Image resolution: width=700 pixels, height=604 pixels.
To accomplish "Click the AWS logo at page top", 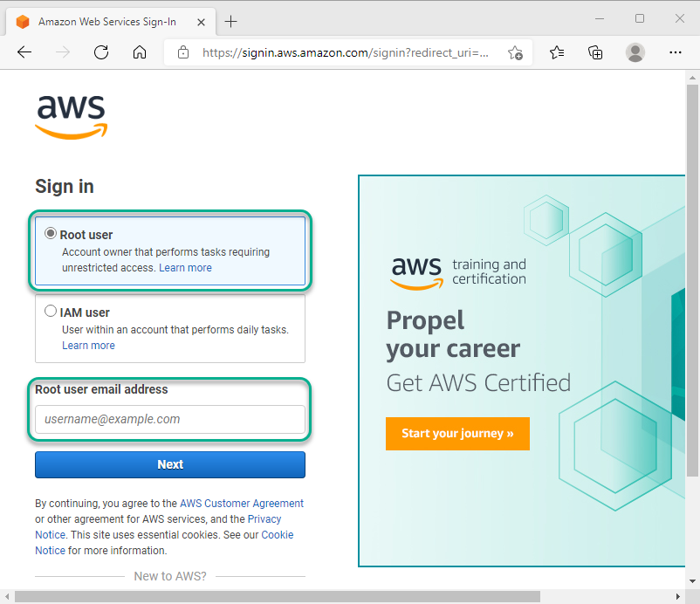I will pos(72,117).
